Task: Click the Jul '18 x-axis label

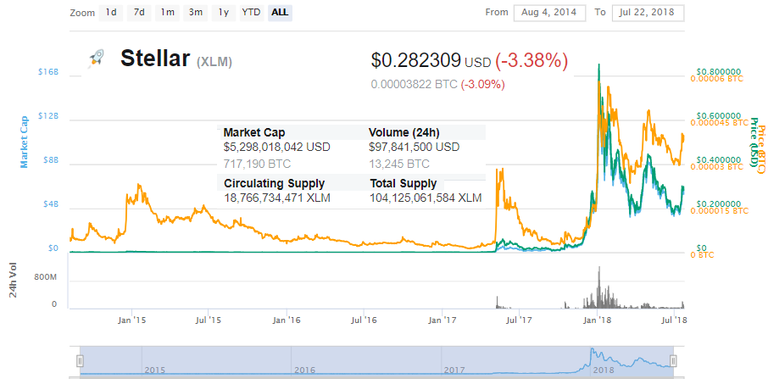Action: (674, 320)
